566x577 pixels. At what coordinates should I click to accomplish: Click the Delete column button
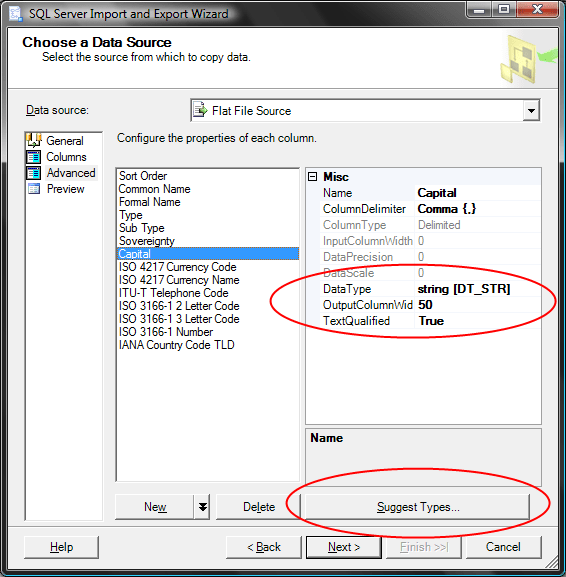coord(259,507)
